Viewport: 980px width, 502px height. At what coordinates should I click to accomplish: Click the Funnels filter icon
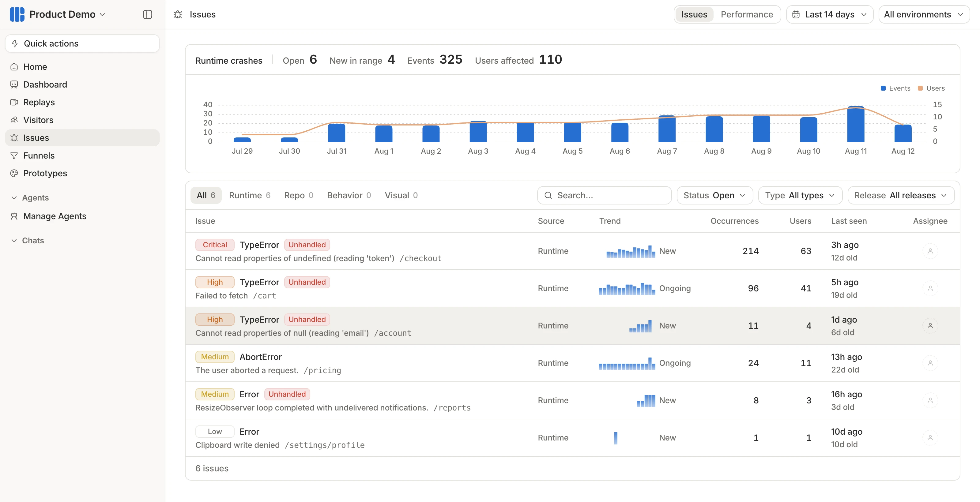coord(14,155)
